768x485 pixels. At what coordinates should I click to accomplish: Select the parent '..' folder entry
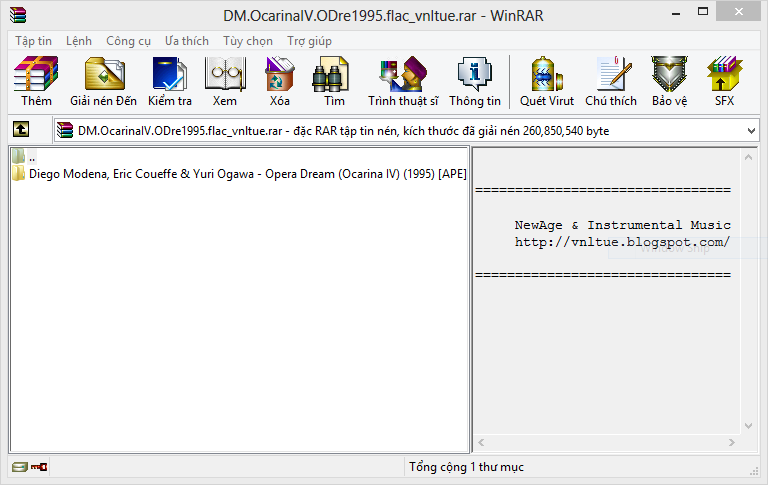coord(24,157)
